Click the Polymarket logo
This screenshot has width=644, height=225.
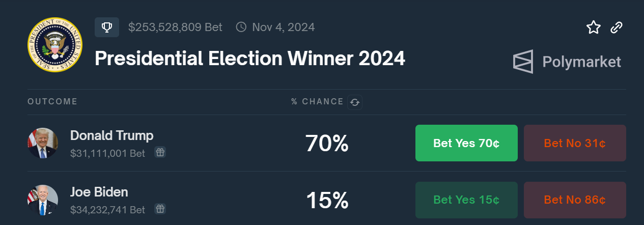click(x=567, y=62)
